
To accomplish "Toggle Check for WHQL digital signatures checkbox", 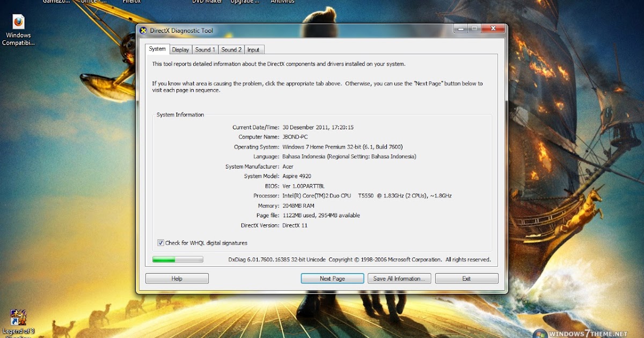I will pos(160,243).
